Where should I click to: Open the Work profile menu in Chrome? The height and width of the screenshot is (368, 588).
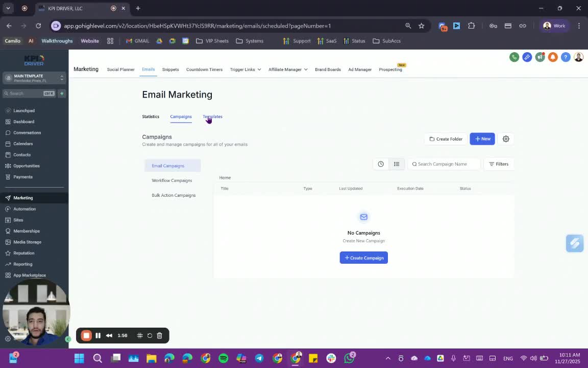coord(554,26)
